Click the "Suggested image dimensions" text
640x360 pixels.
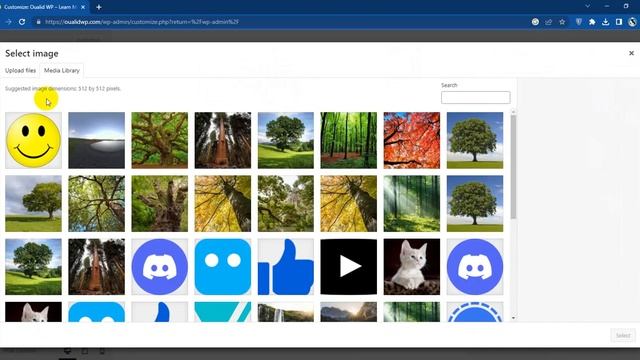pos(63,88)
